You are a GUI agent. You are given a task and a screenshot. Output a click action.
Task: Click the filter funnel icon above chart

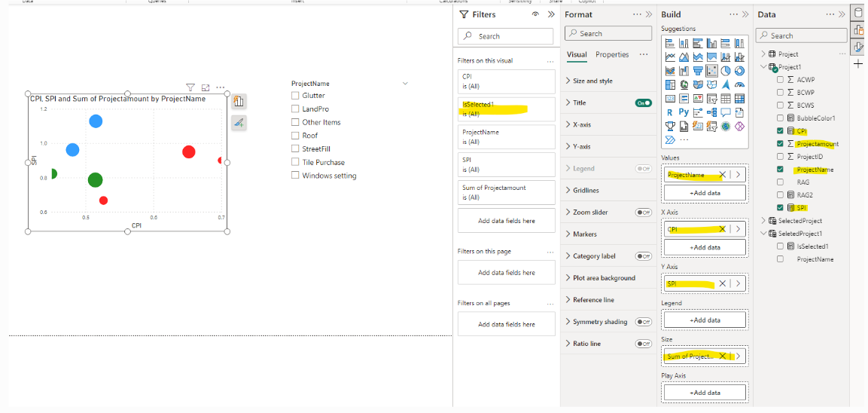pyautogui.click(x=190, y=87)
